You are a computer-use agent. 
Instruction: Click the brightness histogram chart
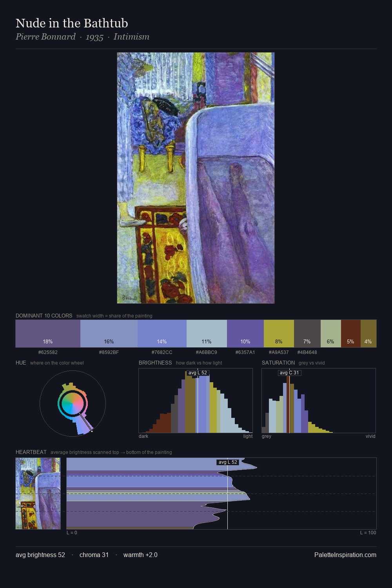click(x=196, y=401)
